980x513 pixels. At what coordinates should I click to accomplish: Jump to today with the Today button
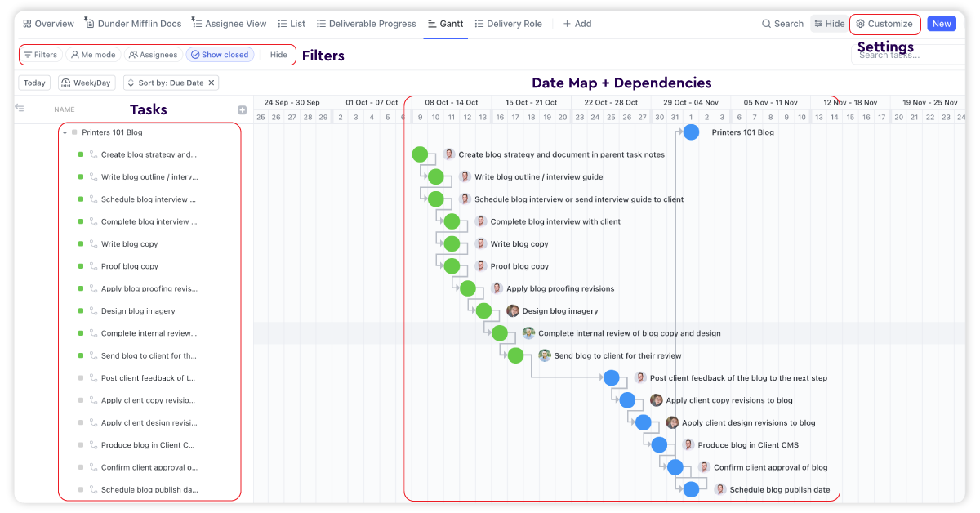point(33,83)
